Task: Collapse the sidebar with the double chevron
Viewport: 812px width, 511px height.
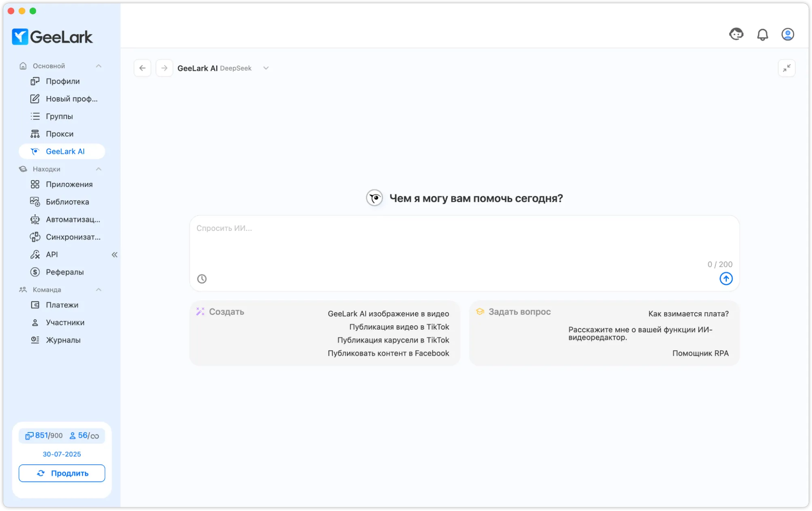Action: pyautogui.click(x=115, y=255)
